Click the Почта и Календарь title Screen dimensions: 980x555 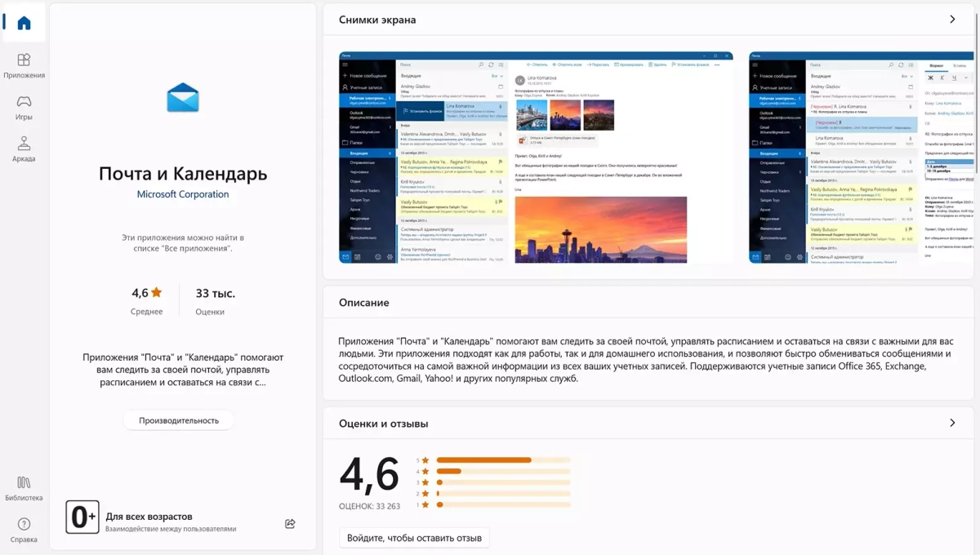click(183, 173)
